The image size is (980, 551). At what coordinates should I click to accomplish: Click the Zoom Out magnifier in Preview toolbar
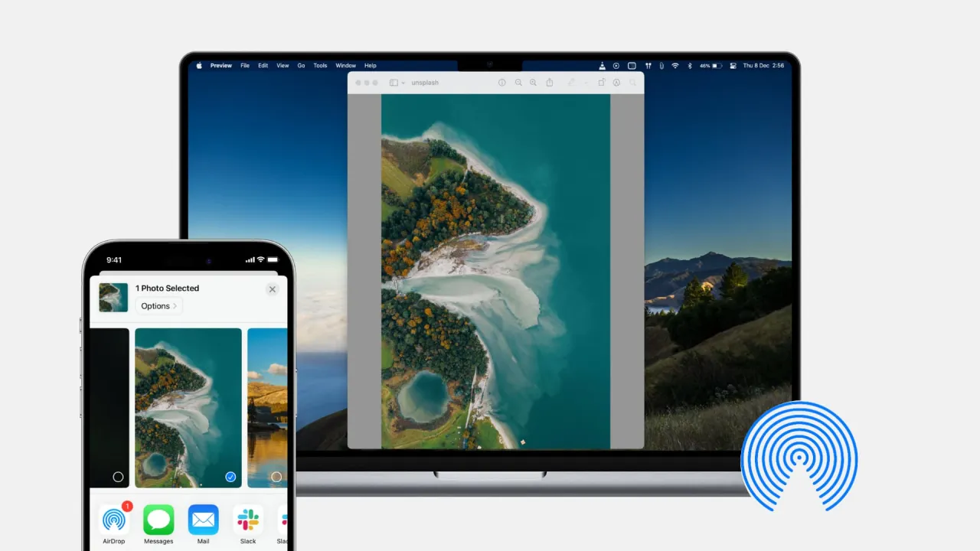tap(518, 82)
